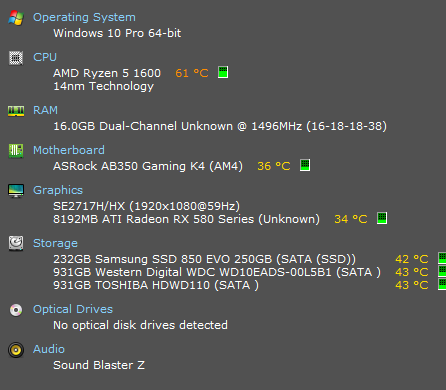Open the Graphics section heading
This screenshot has height=390, width=446.
pos(58,190)
